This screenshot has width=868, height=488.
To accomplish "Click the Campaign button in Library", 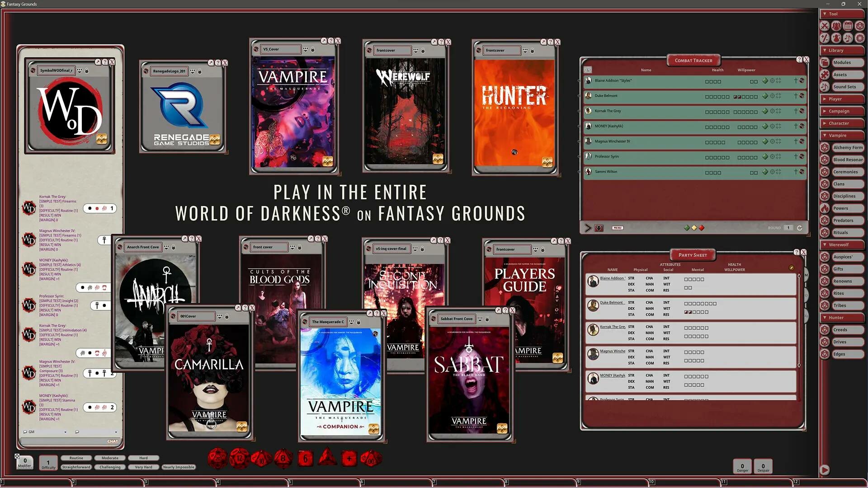I will [x=842, y=111].
